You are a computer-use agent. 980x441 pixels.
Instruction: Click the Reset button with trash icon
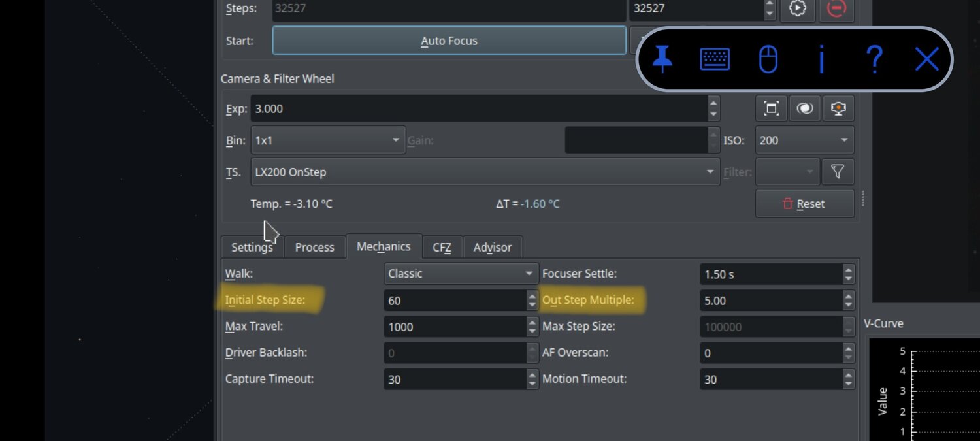click(805, 204)
